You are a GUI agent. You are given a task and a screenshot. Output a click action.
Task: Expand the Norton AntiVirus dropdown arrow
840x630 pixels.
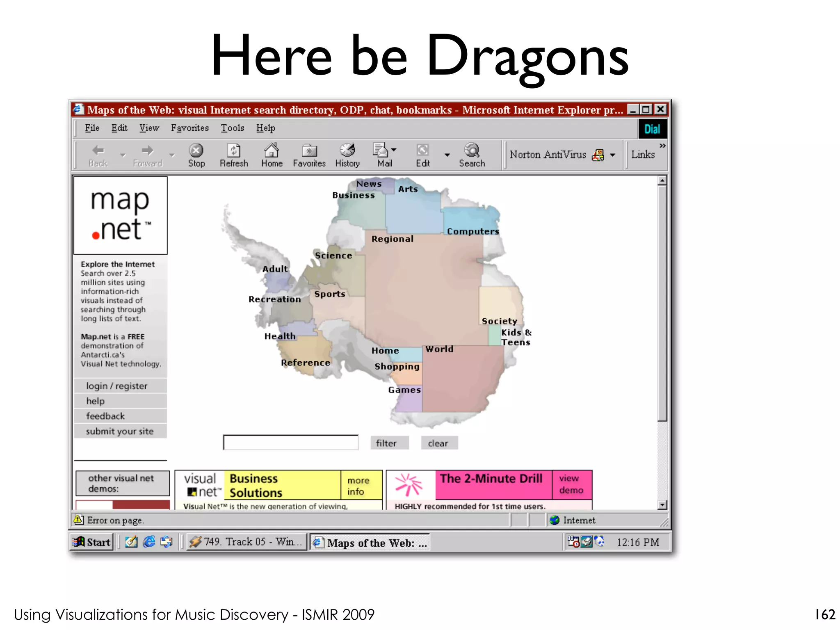(612, 155)
